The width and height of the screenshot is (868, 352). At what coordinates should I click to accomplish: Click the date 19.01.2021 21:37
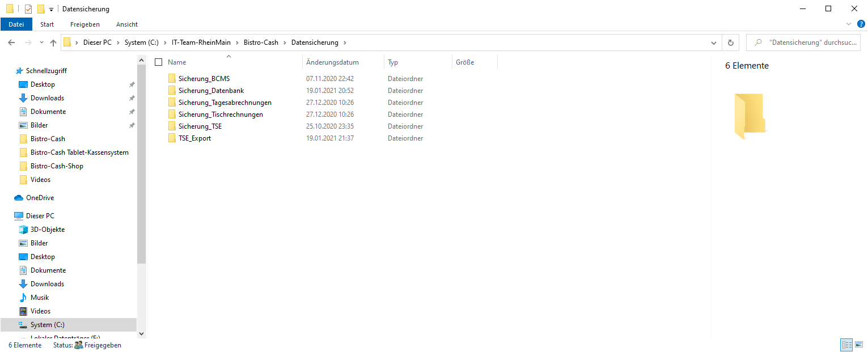[x=330, y=138]
